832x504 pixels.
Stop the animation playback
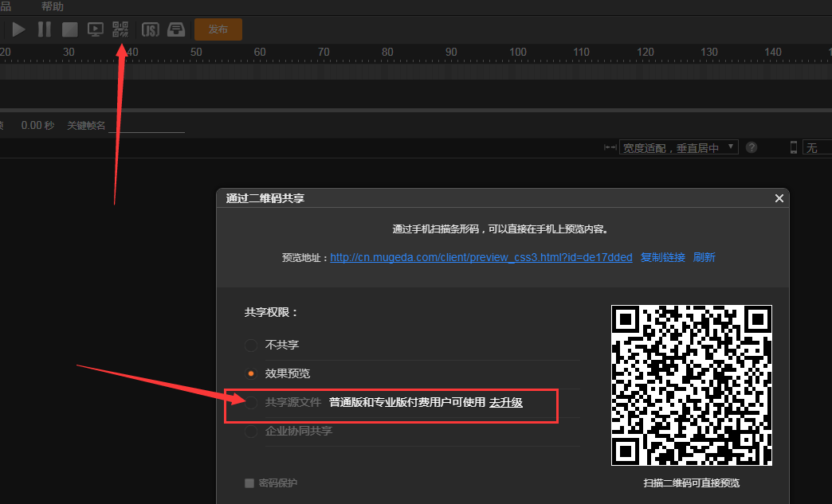(69, 29)
